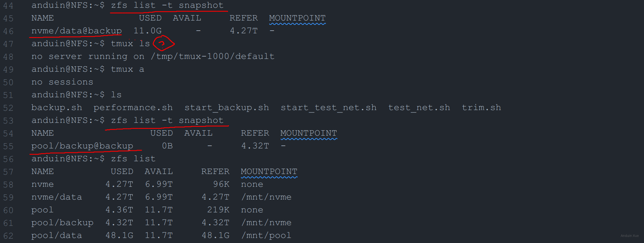The image size is (644, 243).
Task: Click the MOUNTPOINT header on line 57
Action: 269,171
